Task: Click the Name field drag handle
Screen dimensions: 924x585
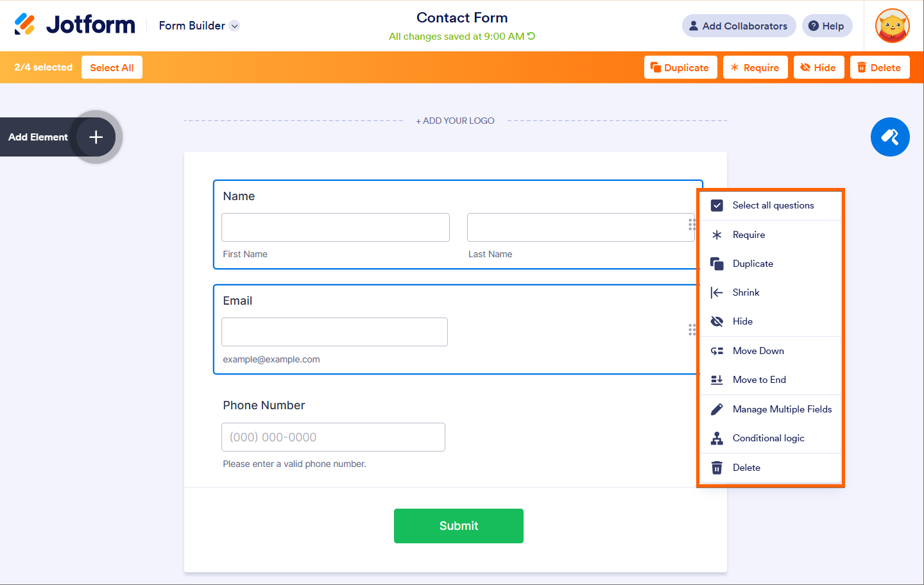Action: coord(692,225)
